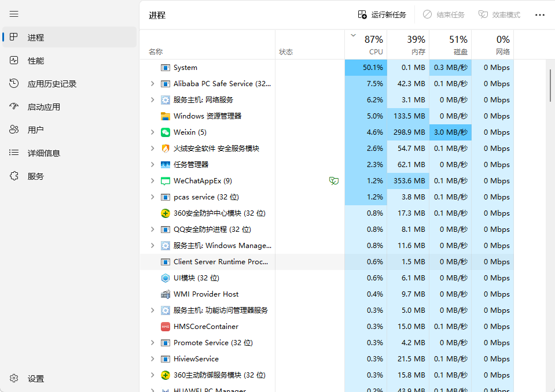Select the 用户 tab

[x=69, y=130]
